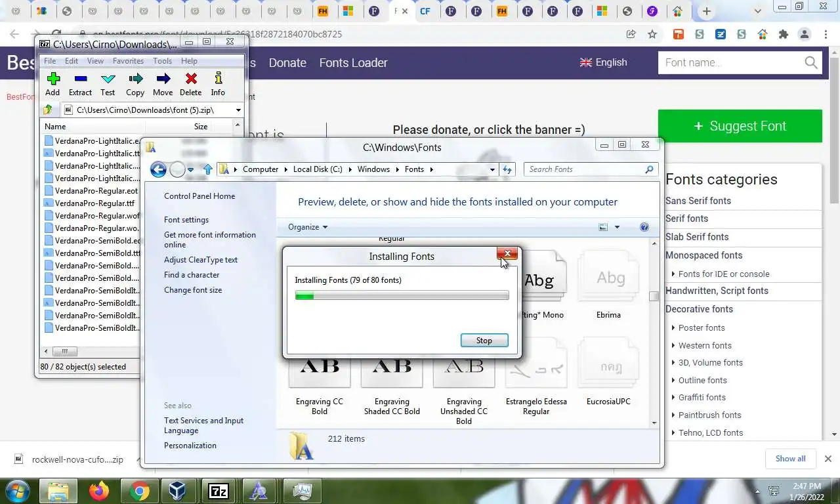Open Monospaced fonts category
840x504 pixels.
(x=703, y=255)
